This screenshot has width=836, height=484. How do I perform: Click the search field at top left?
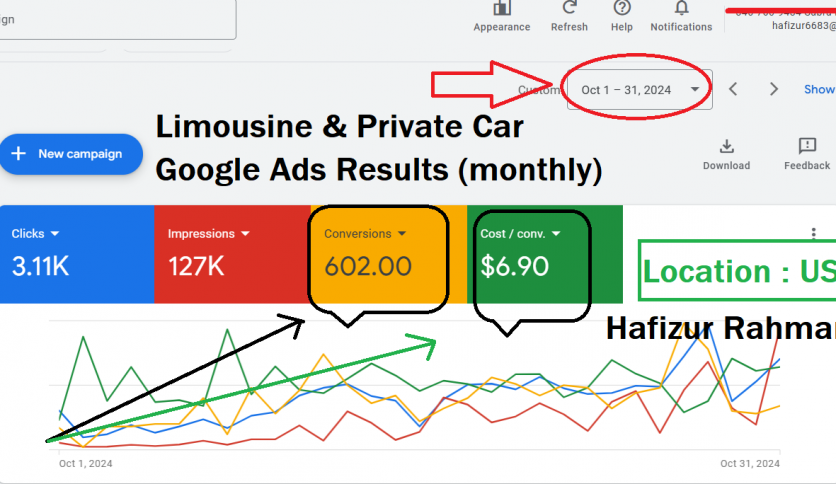[x=117, y=20]
